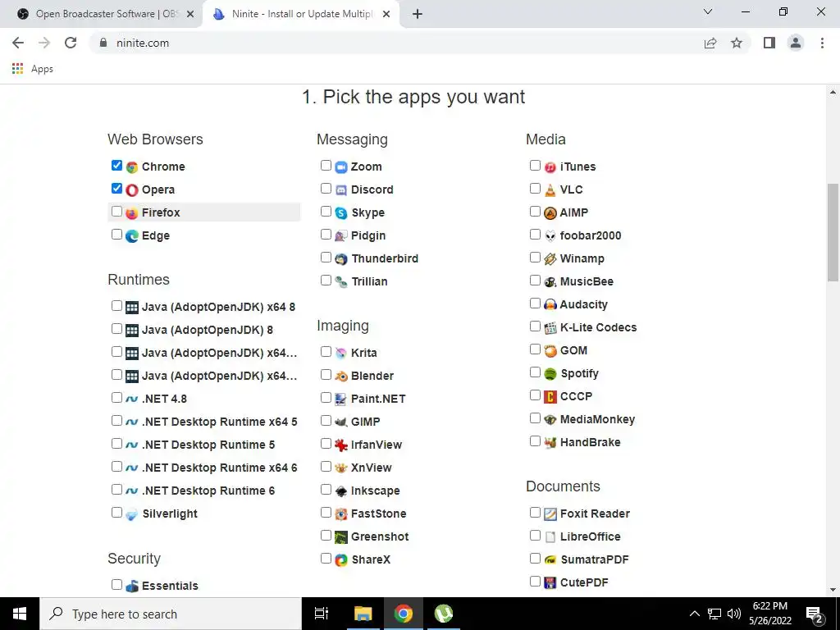840x630 pixels.
Task: Click the Chrome app icon in Web Browsers
Action: pyautogui.click(x=132, y=167)
